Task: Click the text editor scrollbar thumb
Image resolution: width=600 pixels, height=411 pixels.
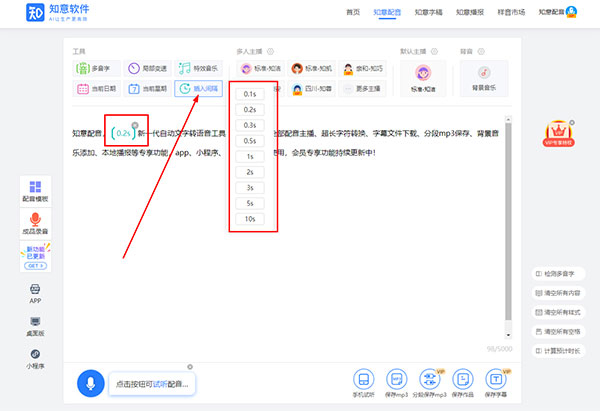Action: (x=508, y=222)
